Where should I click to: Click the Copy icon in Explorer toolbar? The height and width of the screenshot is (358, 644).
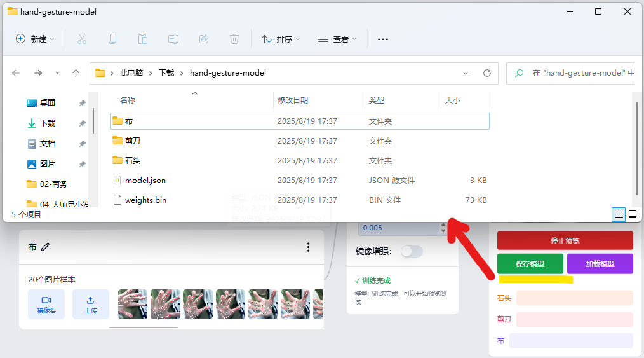[112, 39]
